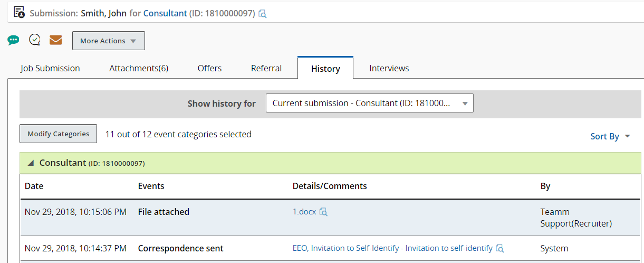Switch to Job Submission tab
Image resolution: width=644 pixels, height=263 pixels.
(x=50, y=68)
